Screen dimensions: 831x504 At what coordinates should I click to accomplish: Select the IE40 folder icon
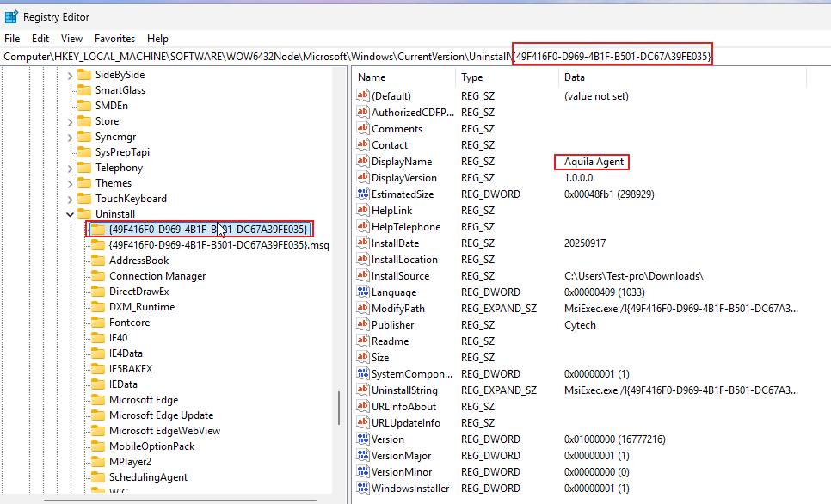click(98, 338)
